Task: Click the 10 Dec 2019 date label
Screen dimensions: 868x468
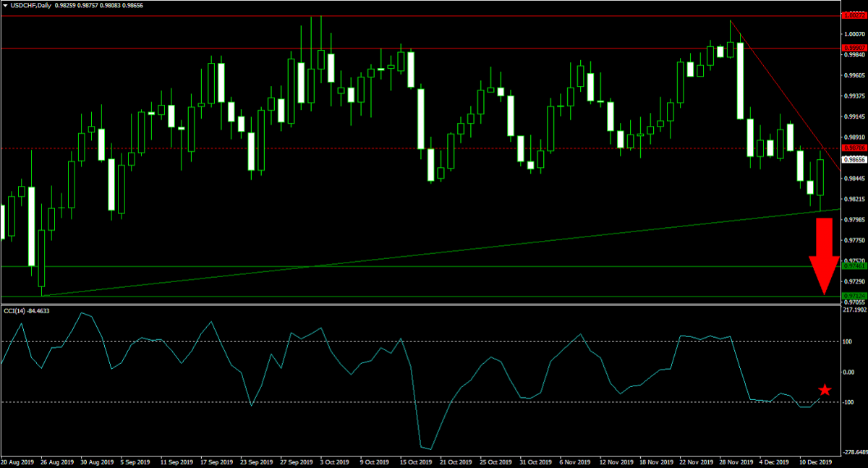Action: tap(816, 461)
